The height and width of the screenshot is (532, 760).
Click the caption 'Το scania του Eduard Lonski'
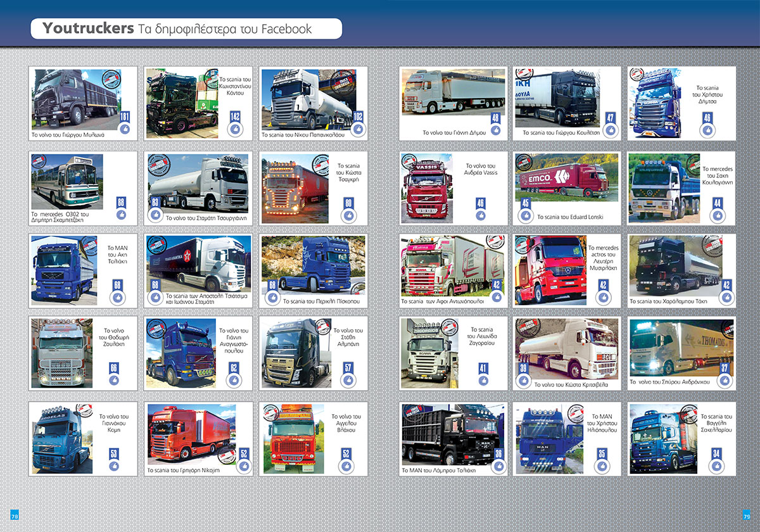tap(570, 217)
